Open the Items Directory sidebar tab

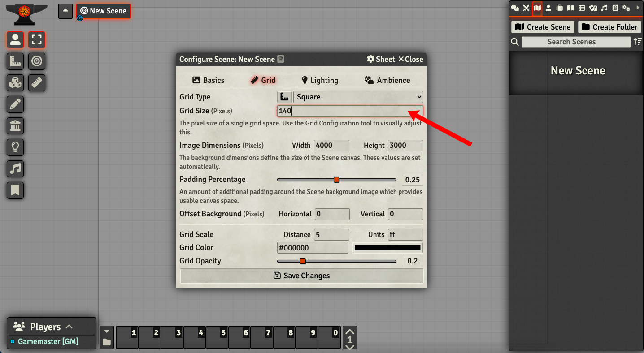pyautogui.click(x=559, y=8)
